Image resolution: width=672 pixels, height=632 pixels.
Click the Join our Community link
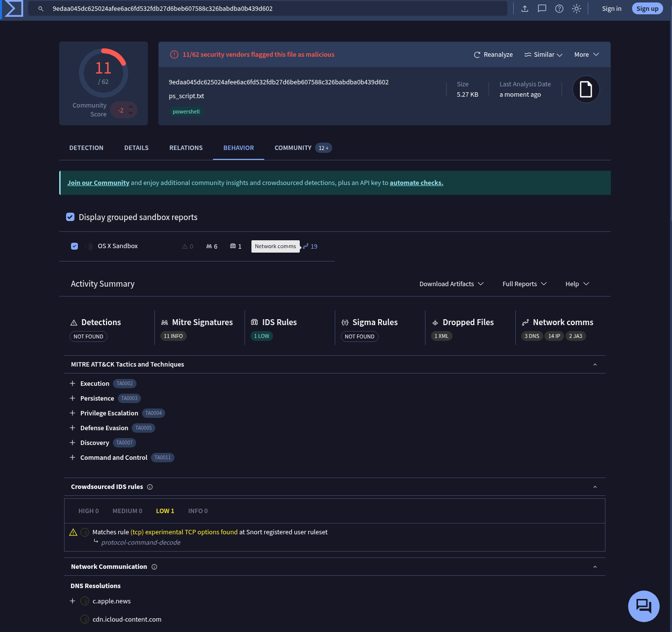tap(98, 183)
